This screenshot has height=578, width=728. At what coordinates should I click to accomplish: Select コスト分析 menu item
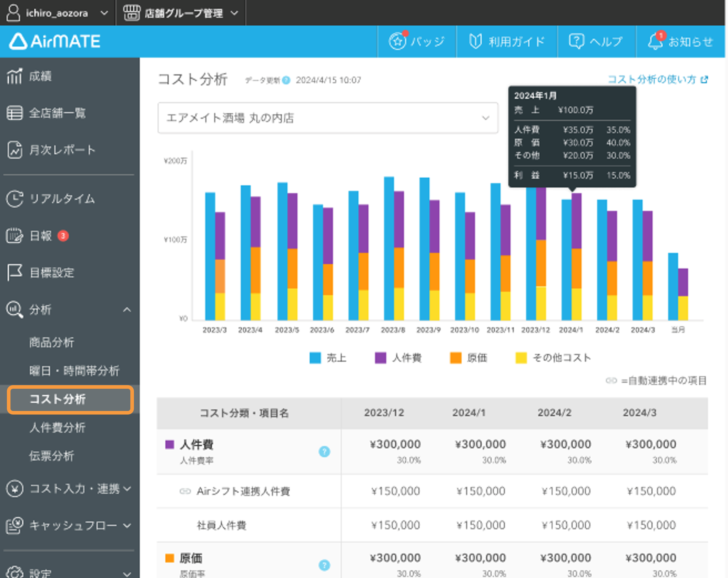(x=71, y=399)
